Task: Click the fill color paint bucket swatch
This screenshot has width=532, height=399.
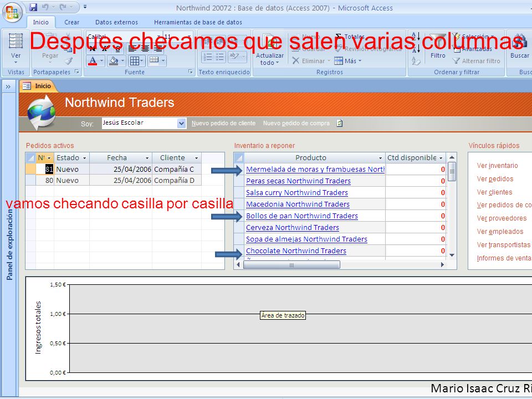Action: [114, 61]
